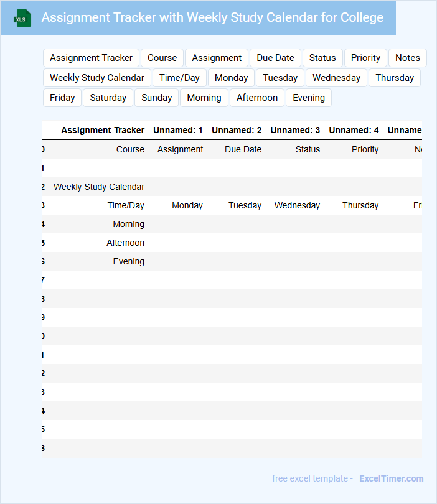
Task: Click the Afternoon tag button
Action: tap(257, 98)
